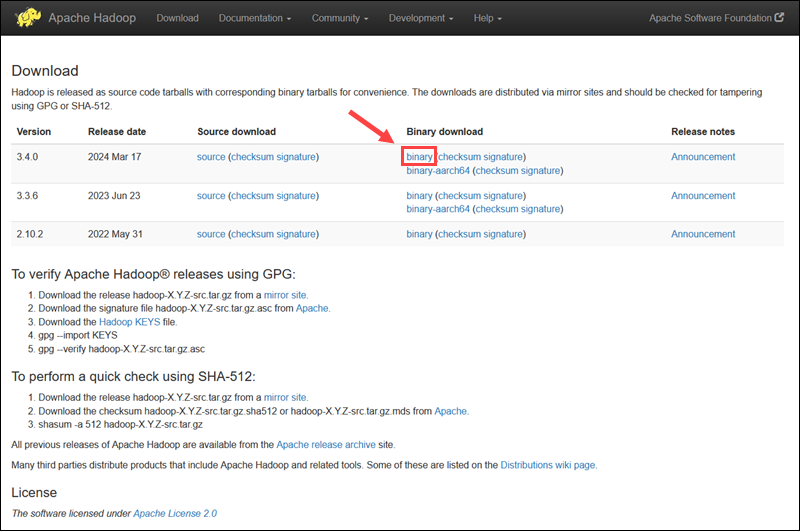
Task: Download the 3.4.0 binary-aarch64 tarball
Action: 438,170
